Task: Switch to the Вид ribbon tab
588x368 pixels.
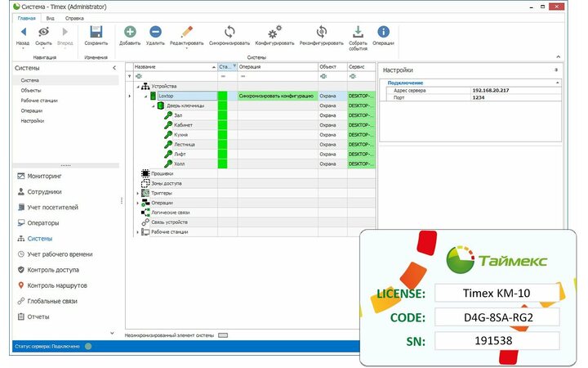Action: point(51,17)
